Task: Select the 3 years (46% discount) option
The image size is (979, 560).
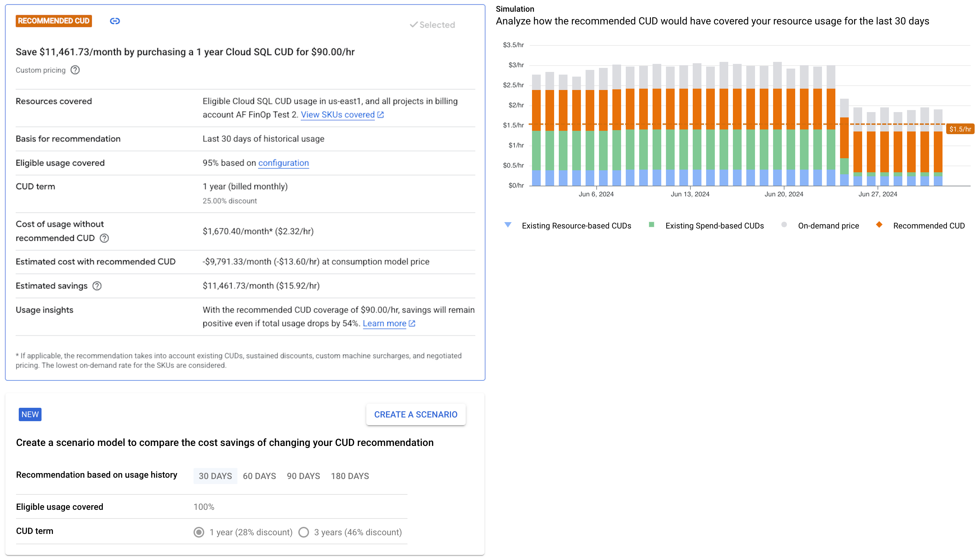Action: click(304, 532)
